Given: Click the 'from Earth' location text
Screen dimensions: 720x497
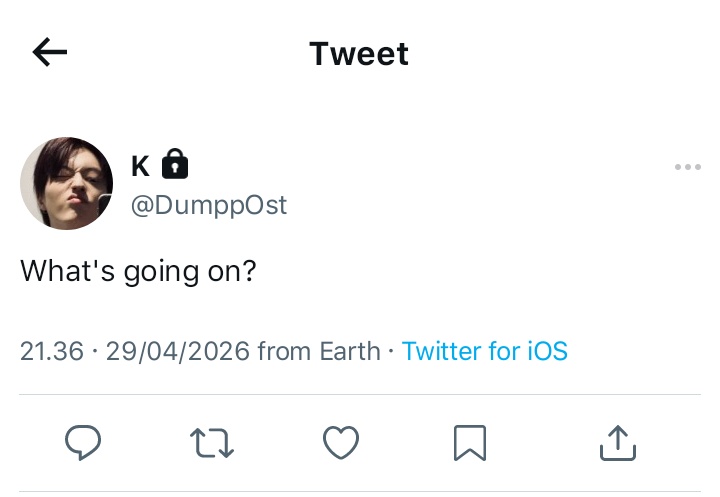Looking at the screenshot, I should 319,351.
